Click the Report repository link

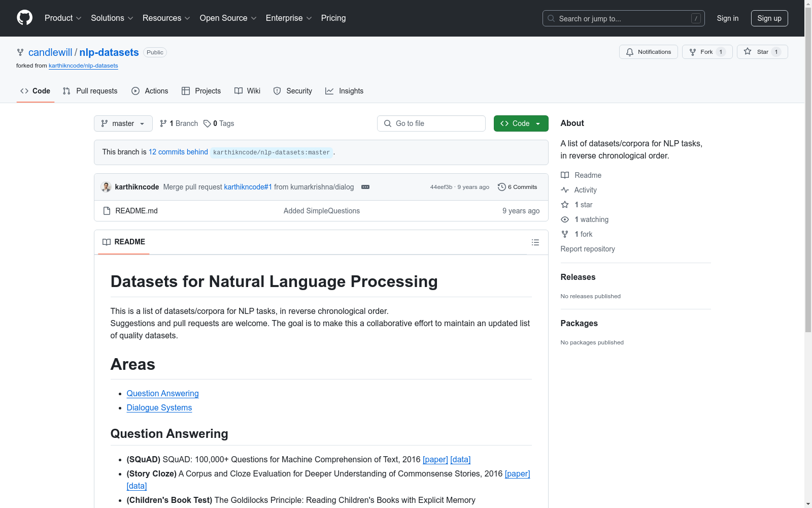coord(588,249)
